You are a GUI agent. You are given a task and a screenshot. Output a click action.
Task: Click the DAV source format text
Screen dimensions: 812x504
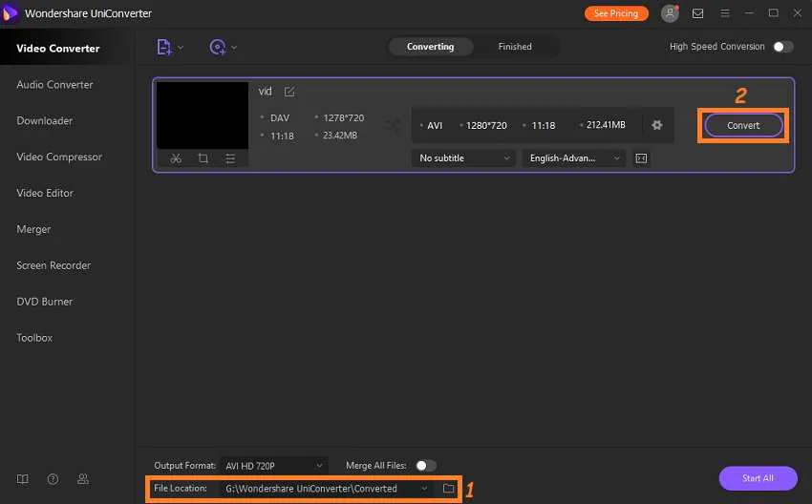click(280, 118)
